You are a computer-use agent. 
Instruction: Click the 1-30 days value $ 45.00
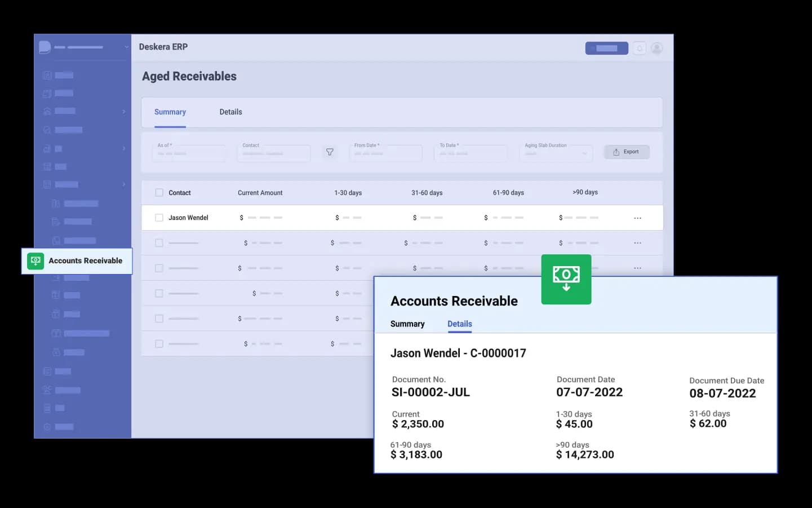coord(574,424)
